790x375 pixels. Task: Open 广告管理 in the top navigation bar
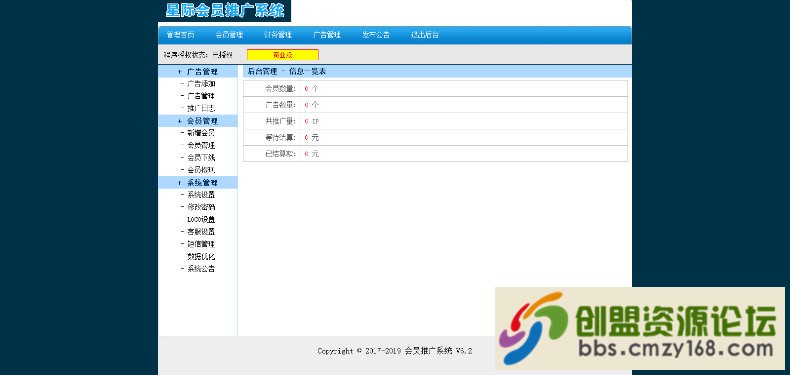point(327,35)
